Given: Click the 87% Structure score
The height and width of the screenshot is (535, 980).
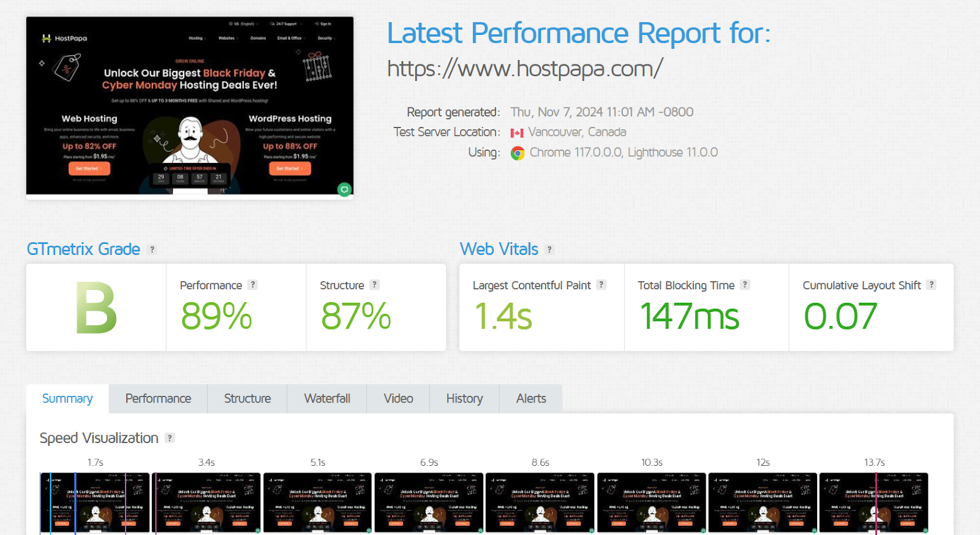Looking at the screenshot, I should pos(356,316).
